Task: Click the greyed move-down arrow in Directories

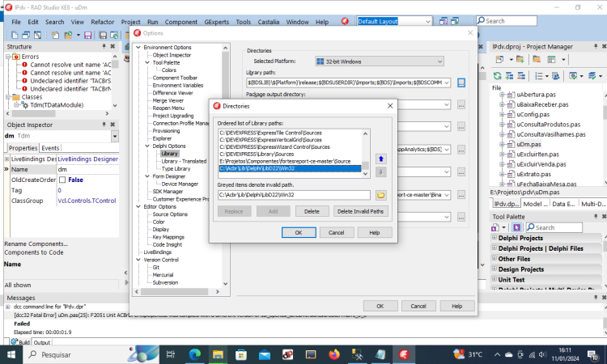Action: [x=380, y=172]
